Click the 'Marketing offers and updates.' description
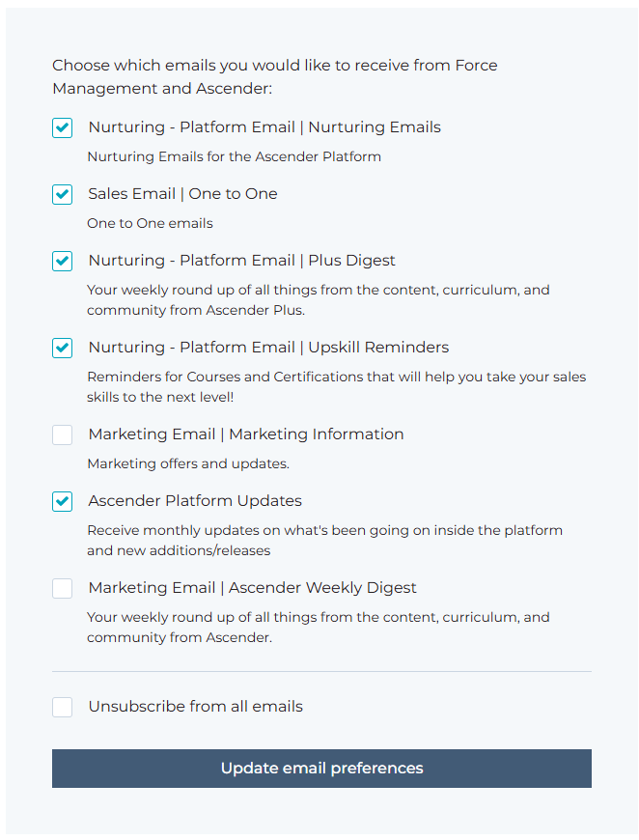639x840 pixels. pos(188,464)
